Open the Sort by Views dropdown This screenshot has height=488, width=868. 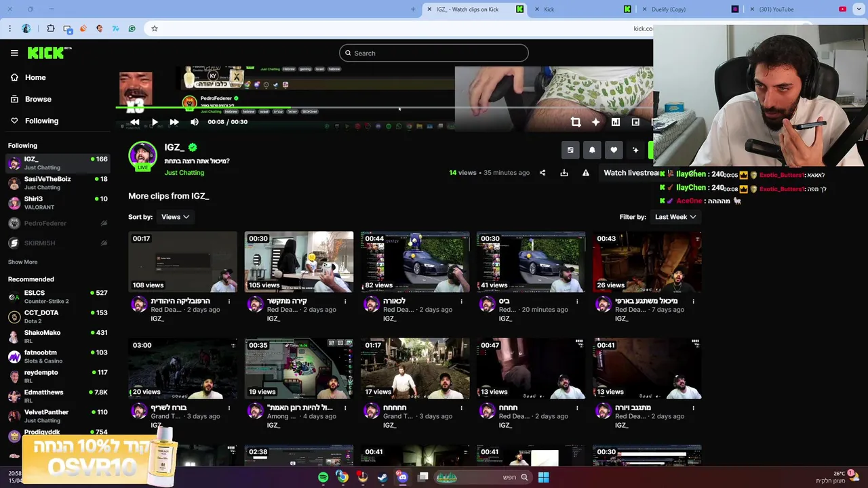pos(175,217)
